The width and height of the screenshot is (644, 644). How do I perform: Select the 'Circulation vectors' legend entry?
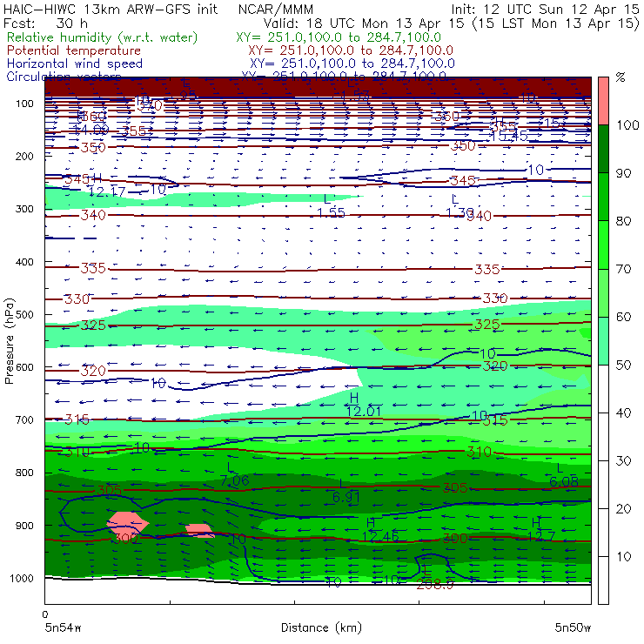(64, 77)
